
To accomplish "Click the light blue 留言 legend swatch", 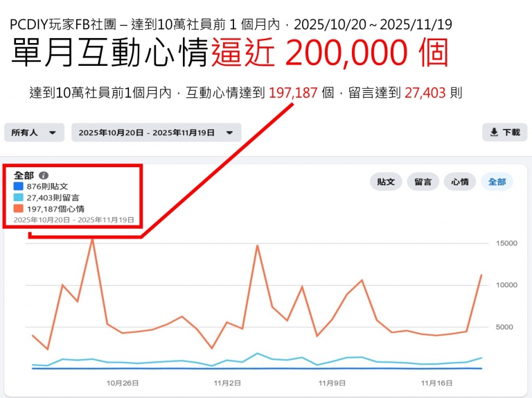I will click(19, 198).
